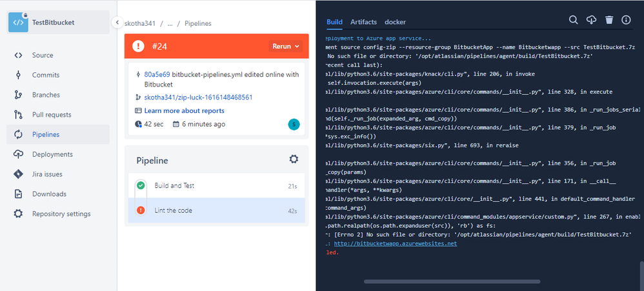Open the Repository settings gear icon

(18, 214)
